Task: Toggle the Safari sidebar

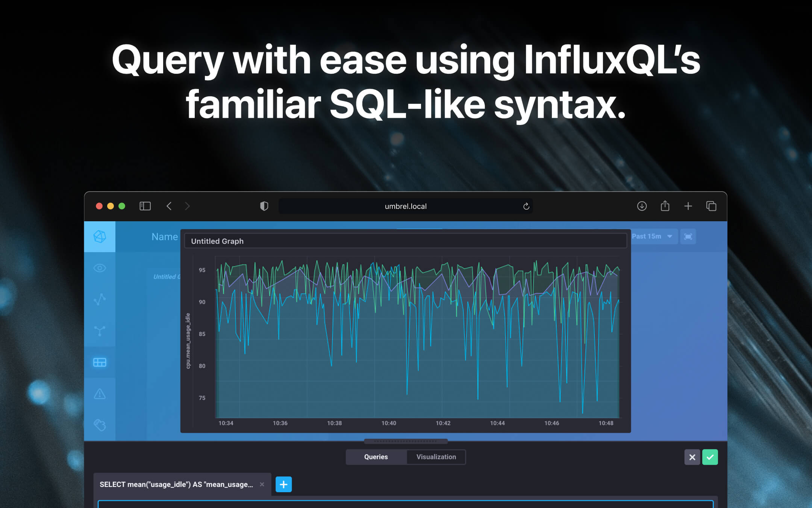Action: click(145, 206)
